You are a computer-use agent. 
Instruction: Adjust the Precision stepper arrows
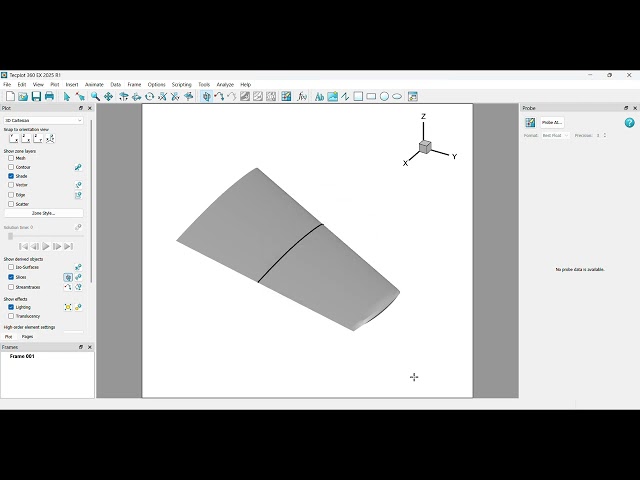pos(604,135)
